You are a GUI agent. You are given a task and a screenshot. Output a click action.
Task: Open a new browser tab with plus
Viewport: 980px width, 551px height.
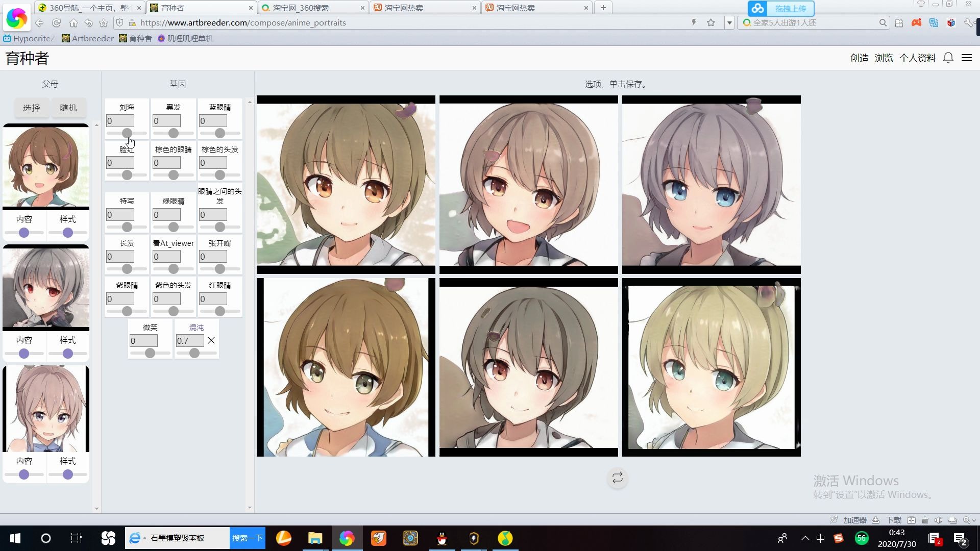click(x=603, y=8)
